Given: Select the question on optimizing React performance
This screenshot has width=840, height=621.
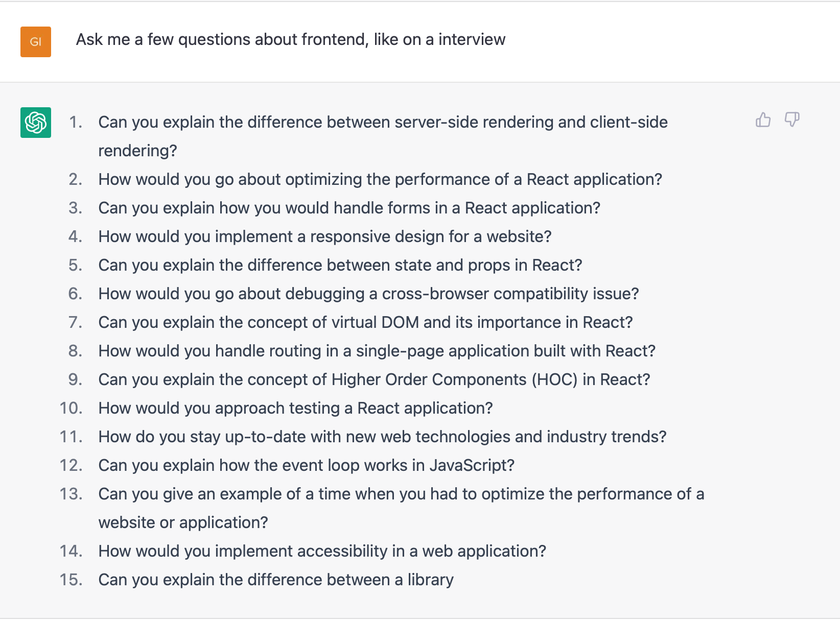Looking at the screenshot, I should click(x=380, y=180).
